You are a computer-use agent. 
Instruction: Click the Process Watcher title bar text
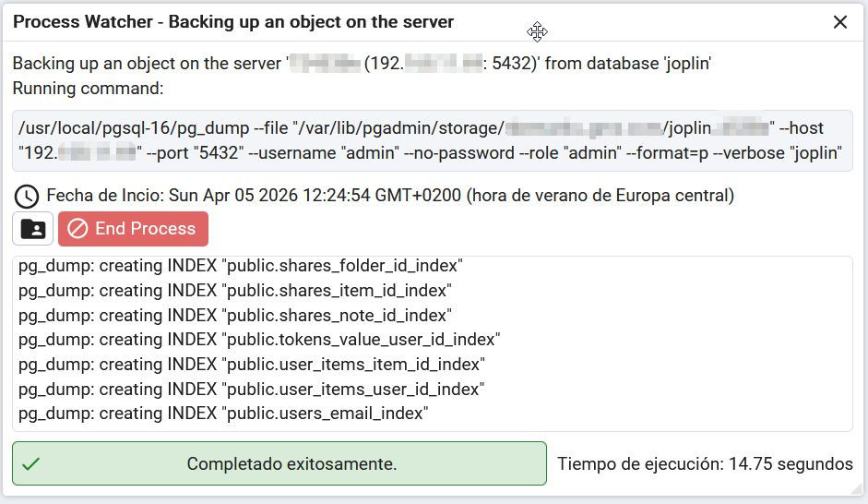(x=233, y=22)
